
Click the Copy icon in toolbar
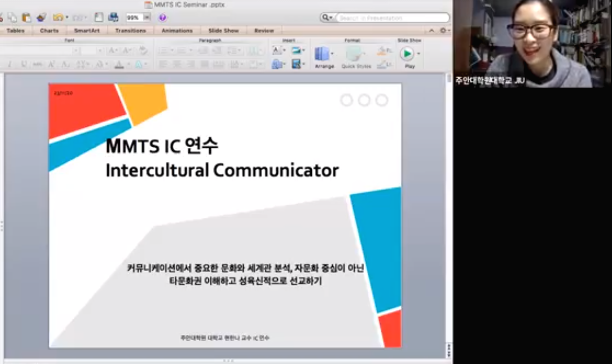(12, 17)
